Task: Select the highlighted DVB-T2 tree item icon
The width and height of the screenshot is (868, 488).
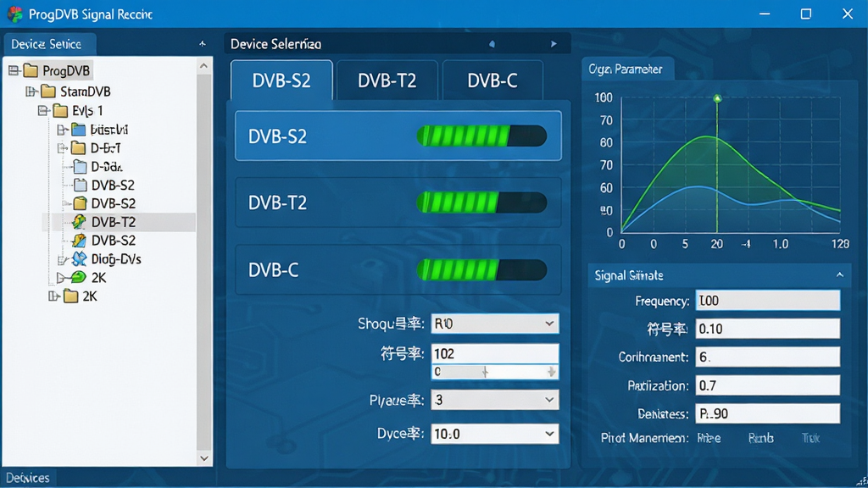Action: tap(79, 222)
